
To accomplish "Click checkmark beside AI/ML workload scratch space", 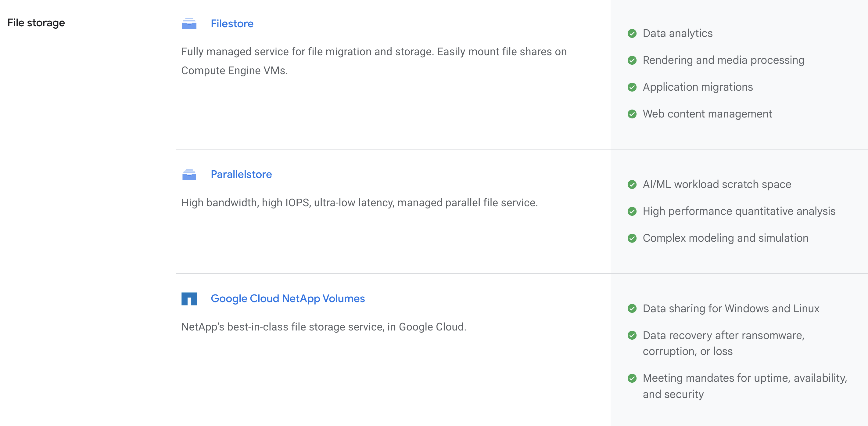I will point(632,185).
